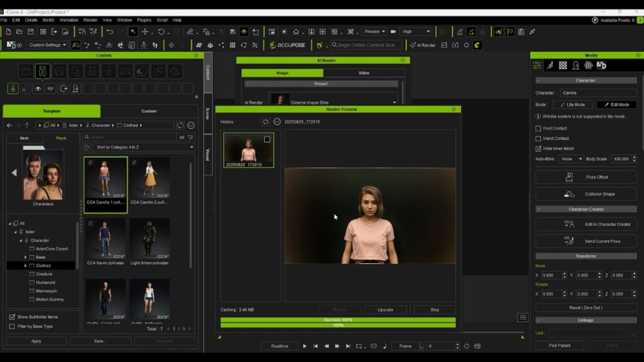The height and width of the screenshot is (362, 644).
Task: Open the Physics atom tab in Modify
Action: 589,65
